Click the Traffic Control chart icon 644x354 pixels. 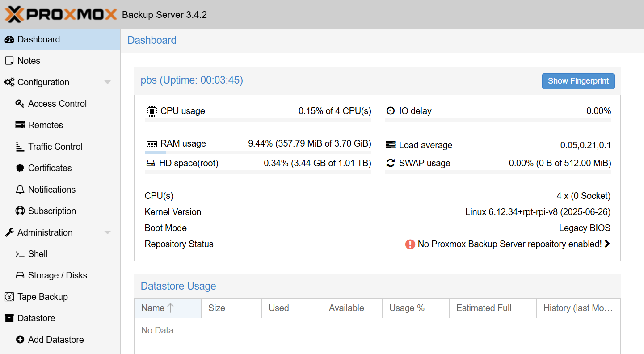tap(20, 147)
